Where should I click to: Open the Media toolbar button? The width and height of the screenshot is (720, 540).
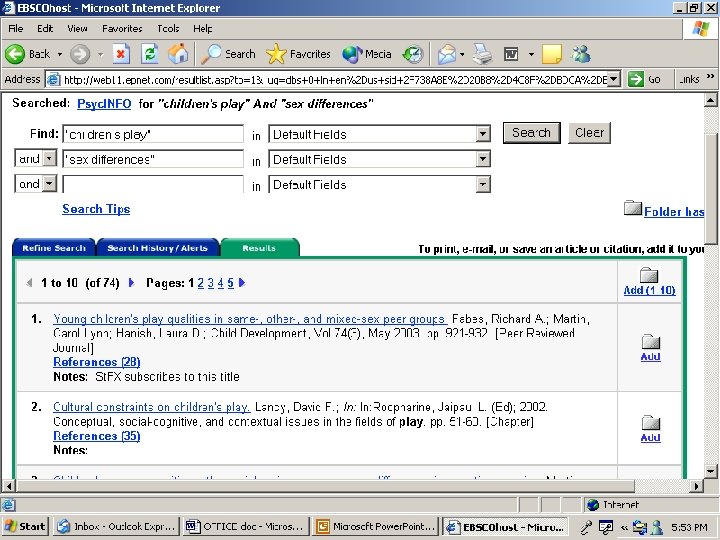tap(366, 54)
